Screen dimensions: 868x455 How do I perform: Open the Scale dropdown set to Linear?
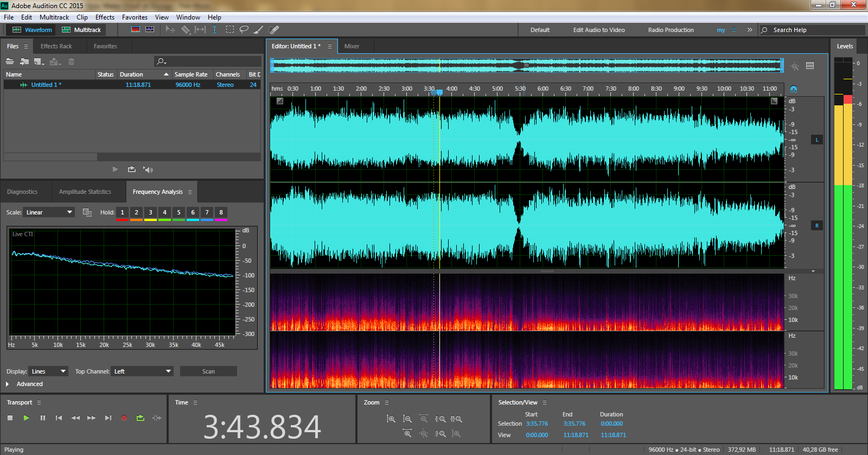point(49,212)
